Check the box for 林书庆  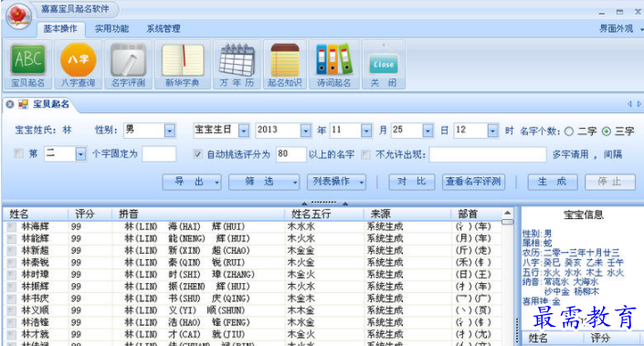point(12,299)
